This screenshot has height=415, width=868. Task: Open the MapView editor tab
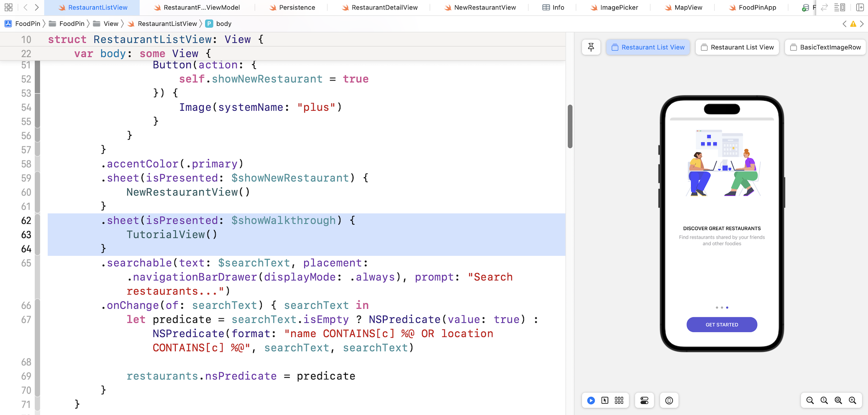click(x=688, y=7)
